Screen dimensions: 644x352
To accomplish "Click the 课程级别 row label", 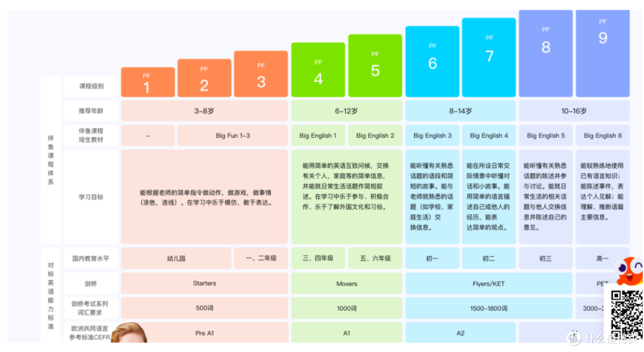I will click(x=91, y=87).
